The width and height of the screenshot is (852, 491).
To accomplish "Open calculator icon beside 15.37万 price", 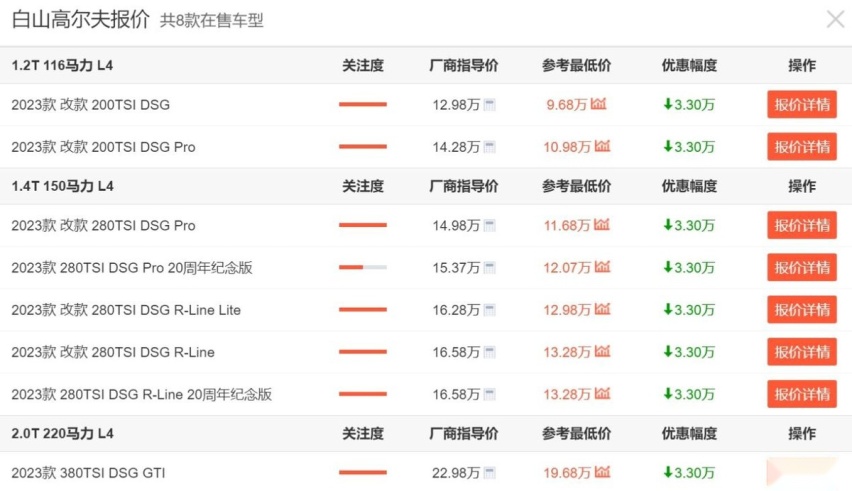I will 490,267.
